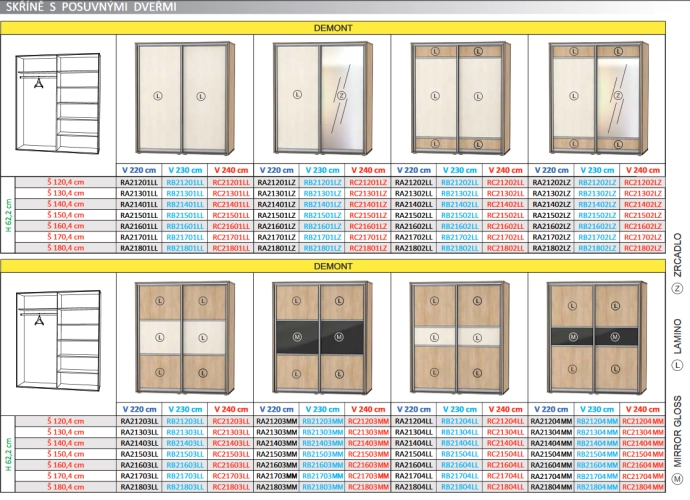
Task: Click the L symbol beside LAMINO legend
Action: pyautogui.click(x=677, y=365)
